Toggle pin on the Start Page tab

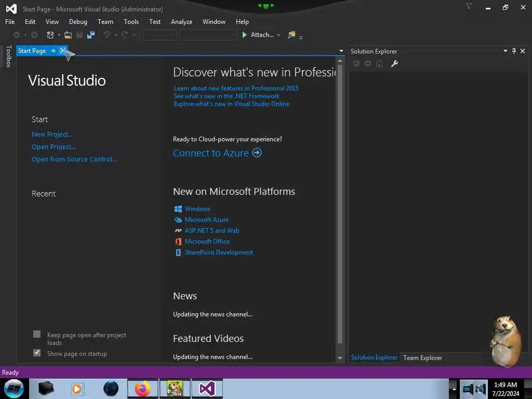pos(54,51)
